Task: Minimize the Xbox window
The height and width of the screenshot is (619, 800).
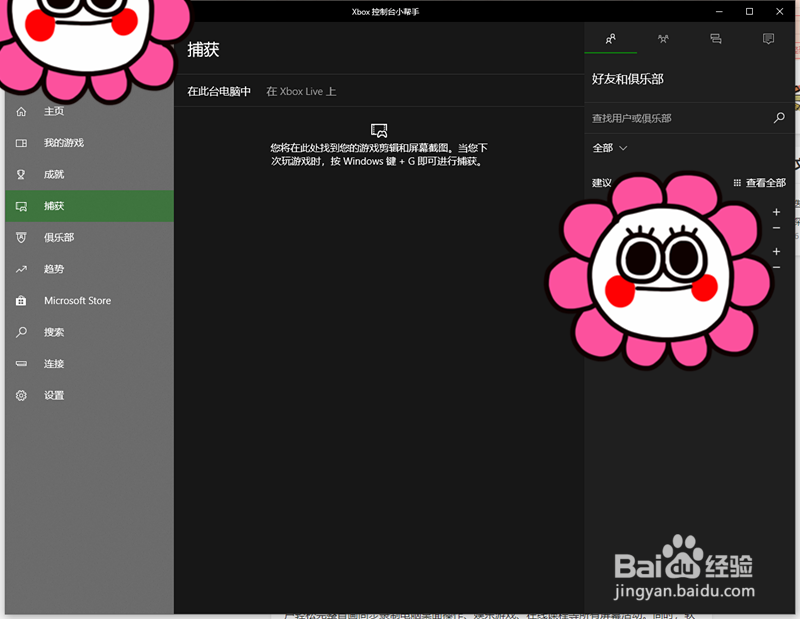Action: coord(719,11)
